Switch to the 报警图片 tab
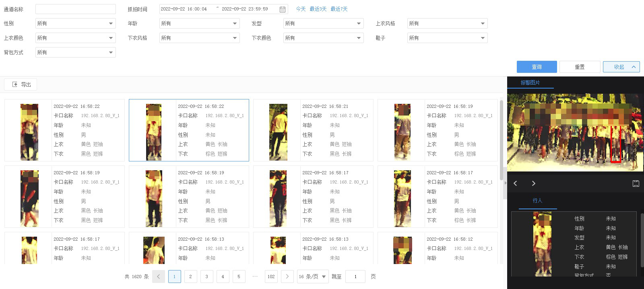Viewport: 644px width, 289px height. pyautogui.click(x=530, y=83)
